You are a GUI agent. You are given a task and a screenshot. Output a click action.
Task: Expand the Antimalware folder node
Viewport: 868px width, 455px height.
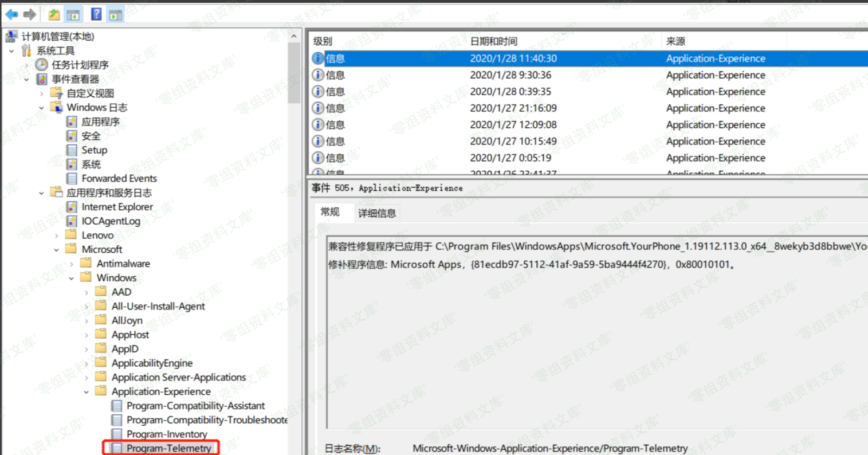(x=72, y=264)
